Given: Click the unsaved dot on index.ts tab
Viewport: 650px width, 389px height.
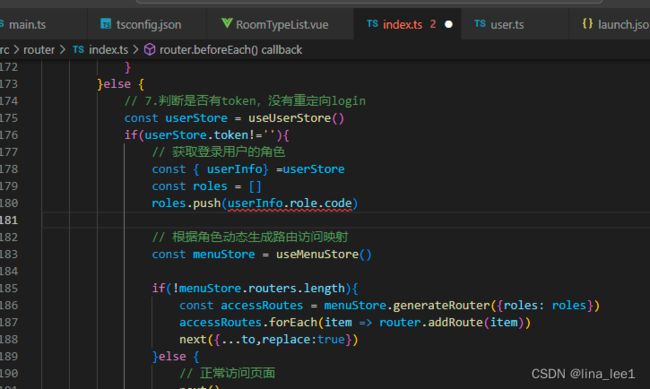Looking at the screenshot, I should [x=449, y=24].
